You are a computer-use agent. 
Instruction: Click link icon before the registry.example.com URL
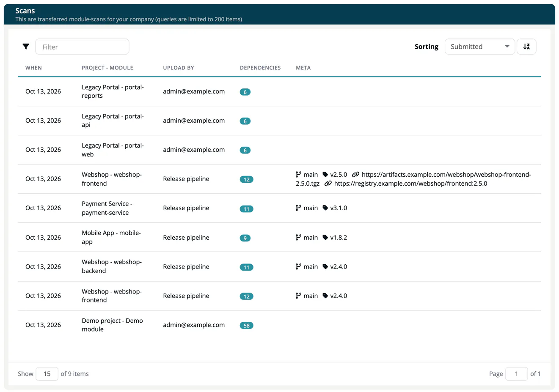[x=328, y=184]
